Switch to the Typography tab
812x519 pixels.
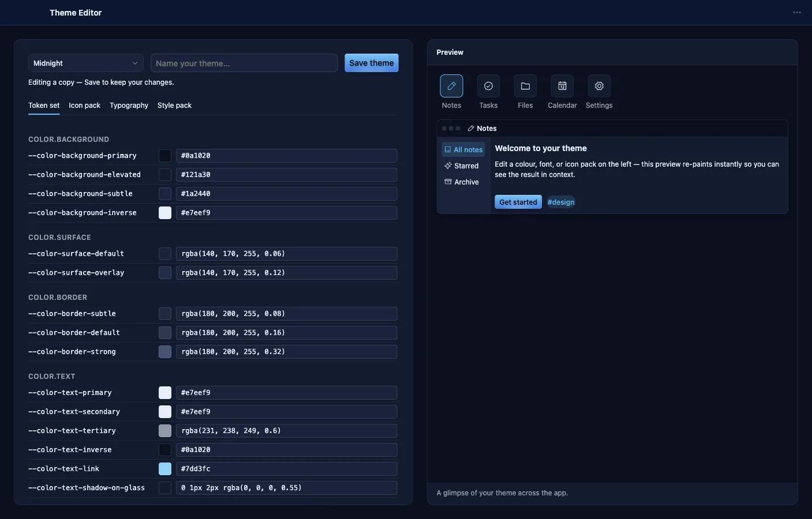pos(129,106)
